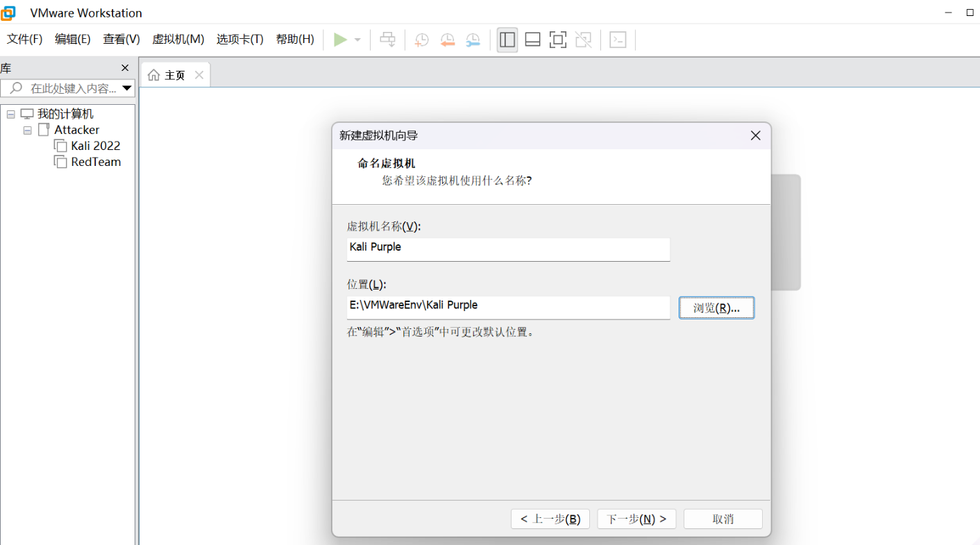Close the 新建虚拟机向导 dialog
This screenshot has width=980, height=545.
click(756, 135)
